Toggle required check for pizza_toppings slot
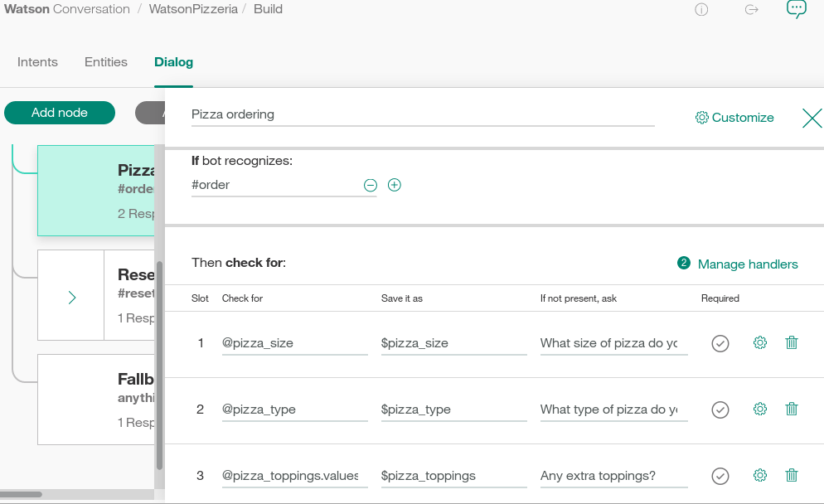 pos(720,476)
